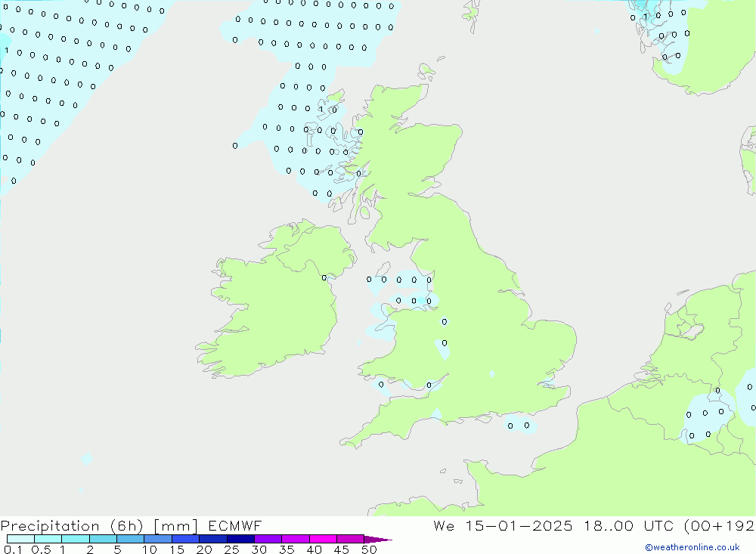Click the 25–30 mm navy legend swatch
Image resolution: width=756 pixels, height=554 pixels.
coord(240,539)
